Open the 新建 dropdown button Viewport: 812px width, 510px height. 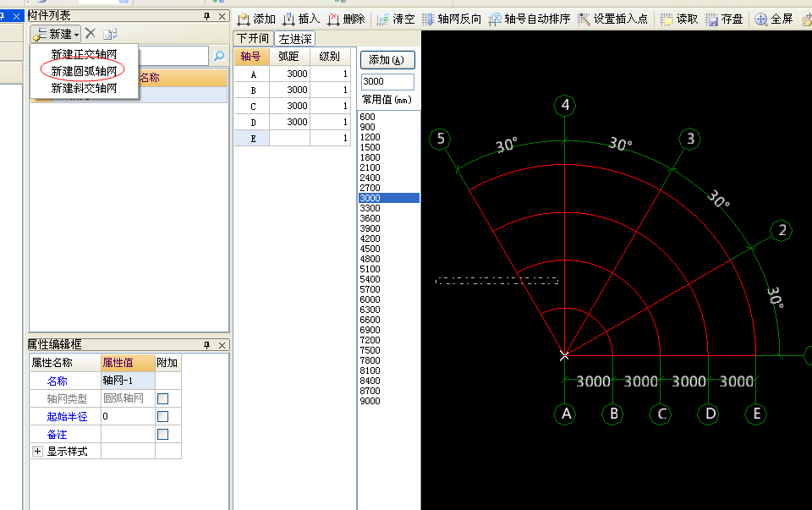click(56, 34)
